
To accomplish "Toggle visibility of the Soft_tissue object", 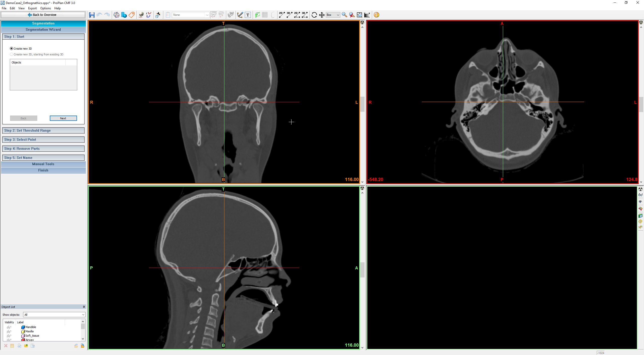I will (9, 336).
